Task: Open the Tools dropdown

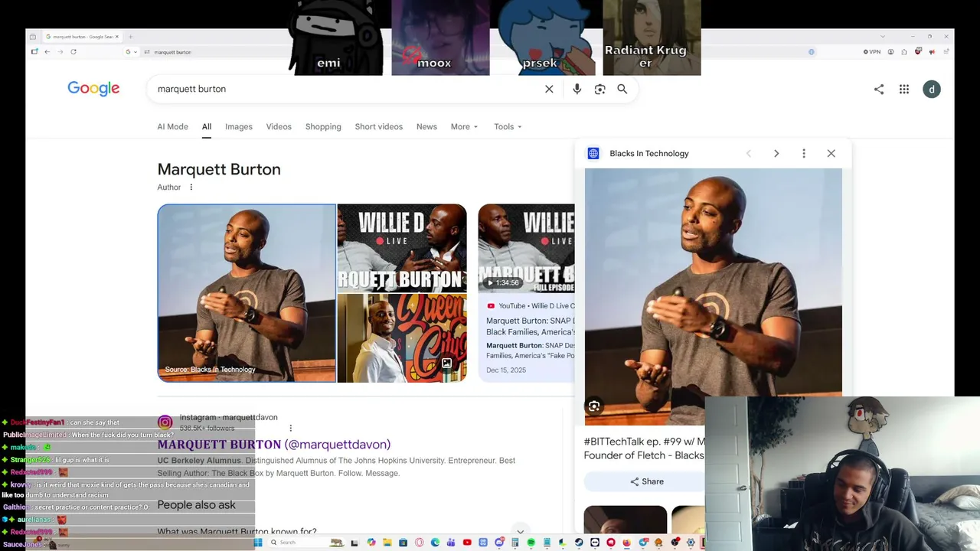Action: pyautogui.click(x=508, y=127)
